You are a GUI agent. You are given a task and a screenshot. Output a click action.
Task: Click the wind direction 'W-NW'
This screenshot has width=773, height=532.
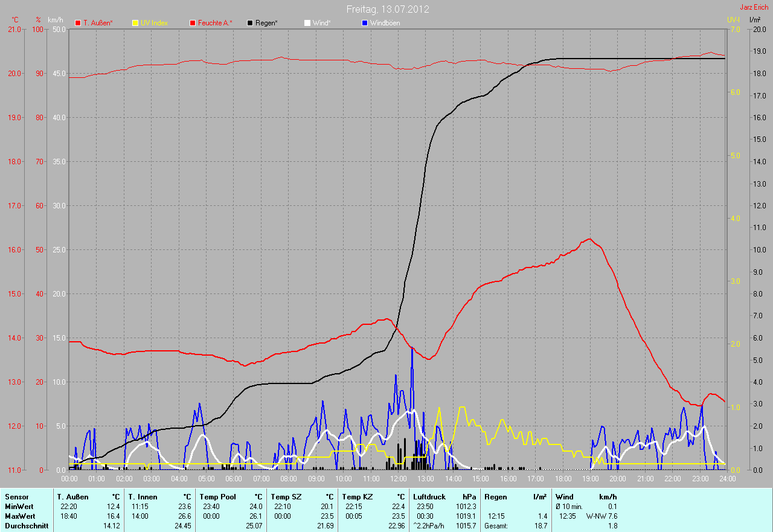pos(595,516)
